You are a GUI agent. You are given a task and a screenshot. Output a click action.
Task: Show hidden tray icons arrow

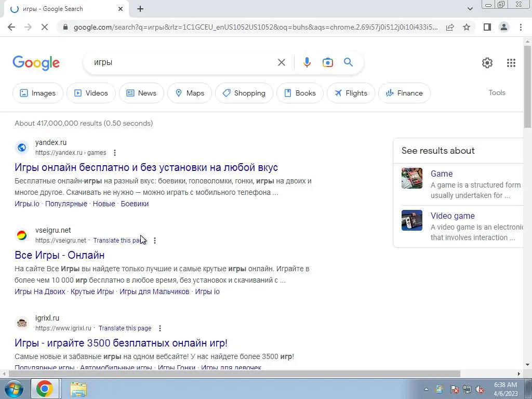coord(426,389)
